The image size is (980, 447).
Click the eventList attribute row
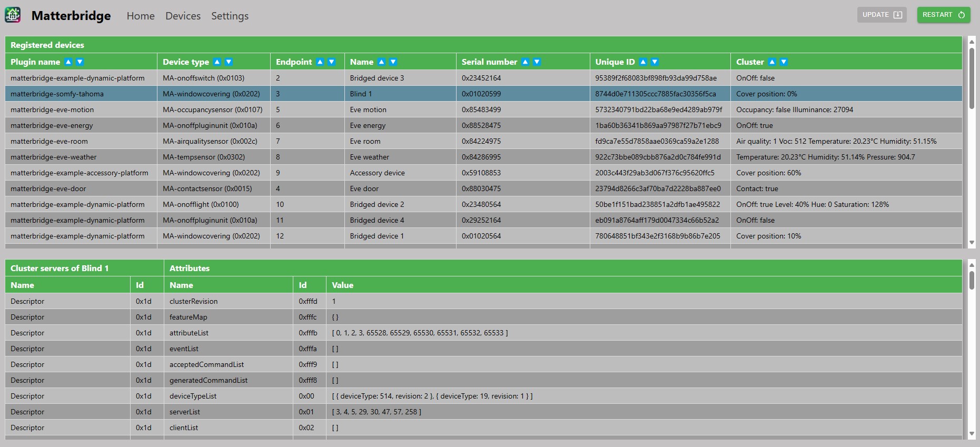coord(483,349)
